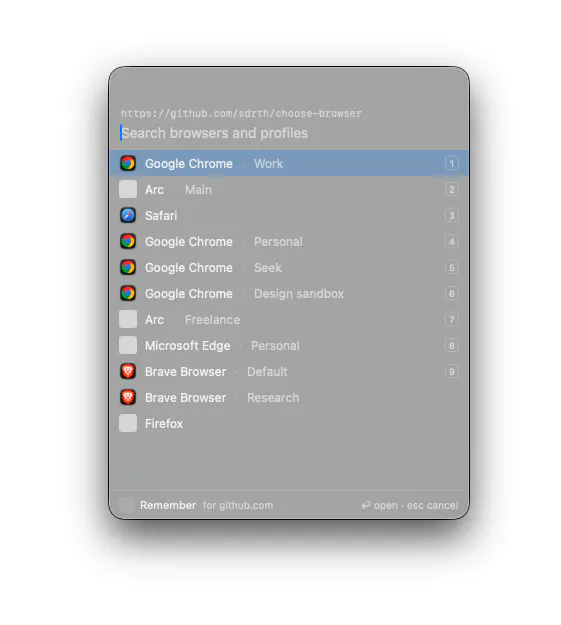Click "for github.com" footer text
The width and height of the screenshot is (561, 625).
(238, 506)
